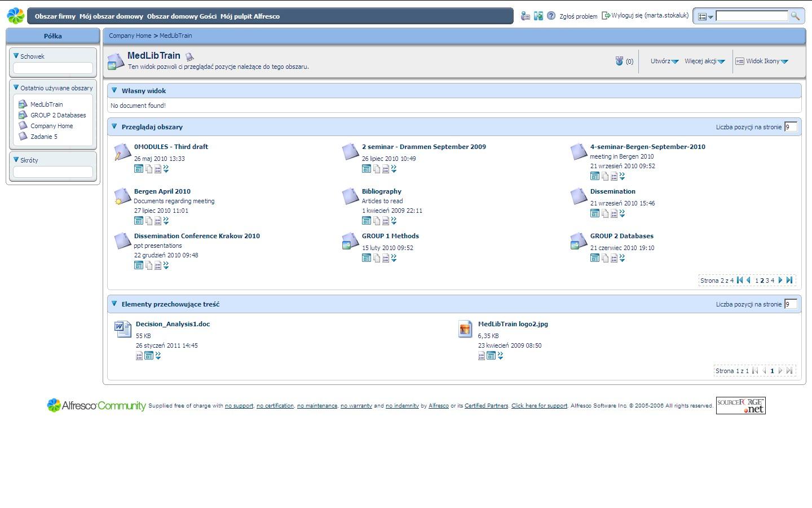
Task: Click preview icon under Dissemination Conference Krakow 2010
Action: coord(138,265)
